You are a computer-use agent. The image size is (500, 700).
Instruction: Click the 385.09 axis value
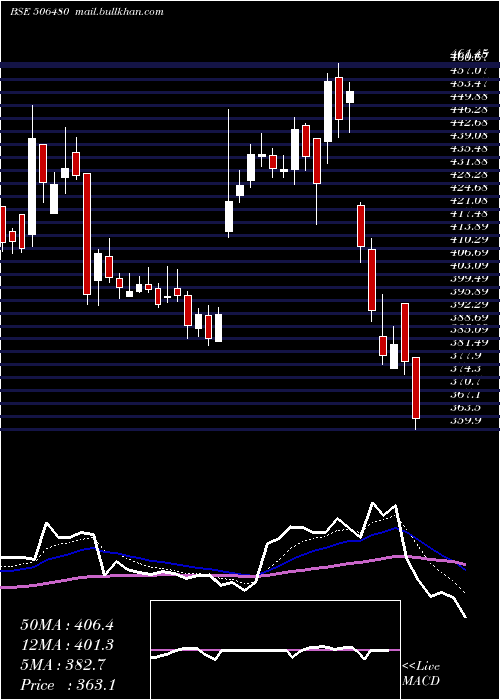pyautogui.click(x=468, y=330)
